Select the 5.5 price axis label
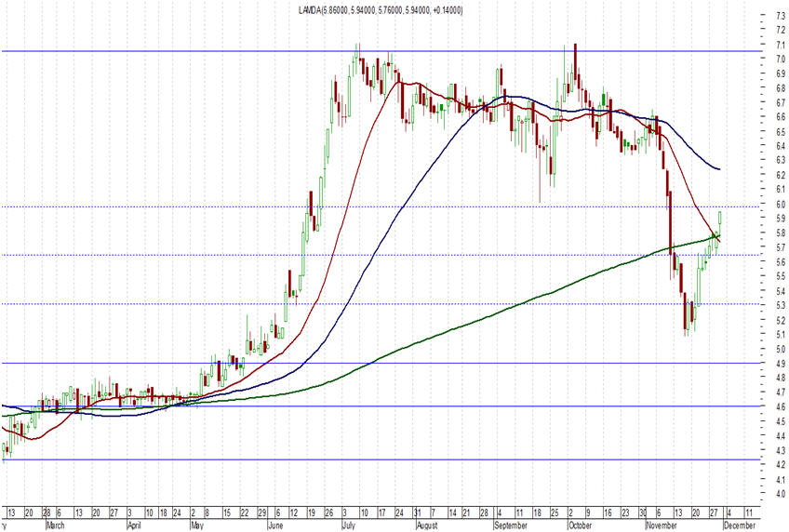Screen dimensions: 789x532 point(781,276)
